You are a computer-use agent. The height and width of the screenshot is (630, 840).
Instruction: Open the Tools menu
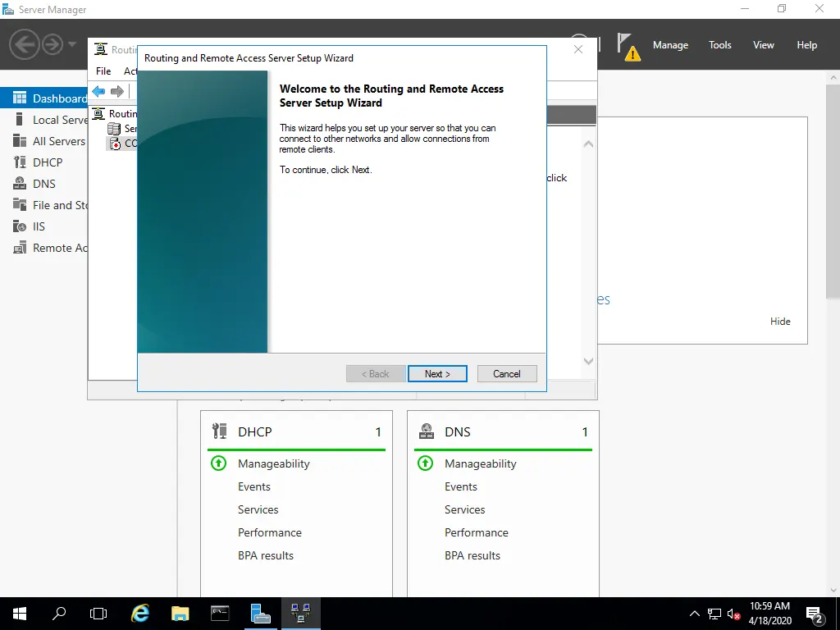(x=720, y=45)
